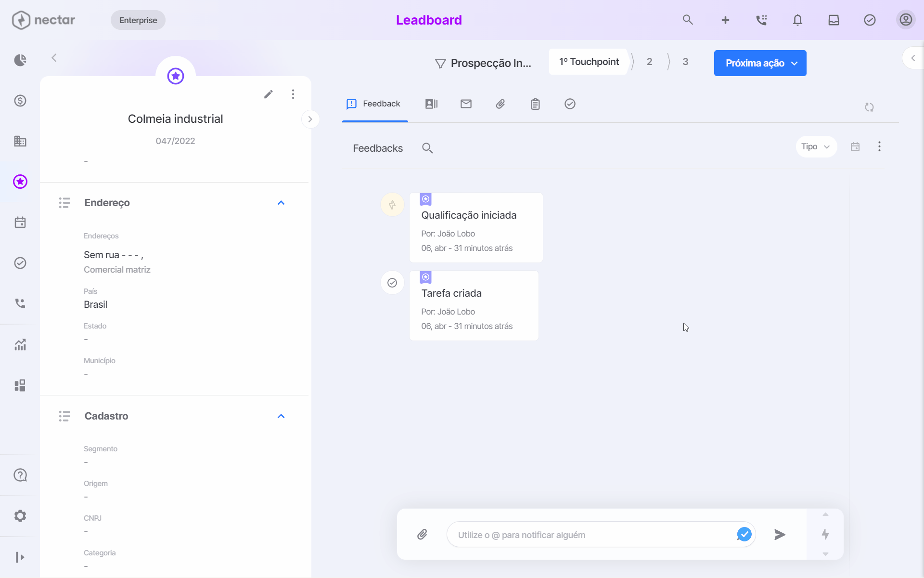Switch to the contacts tab icon
The image size is (924, 578).
[431, 104]
